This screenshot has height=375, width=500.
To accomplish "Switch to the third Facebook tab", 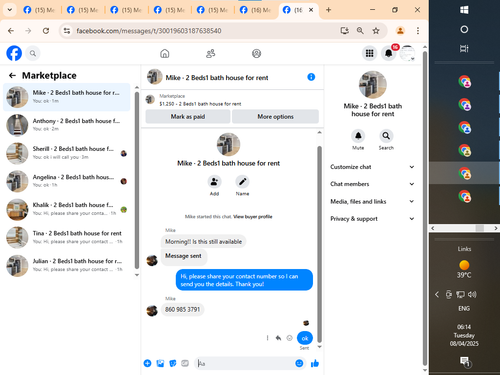I will (126, 10).
